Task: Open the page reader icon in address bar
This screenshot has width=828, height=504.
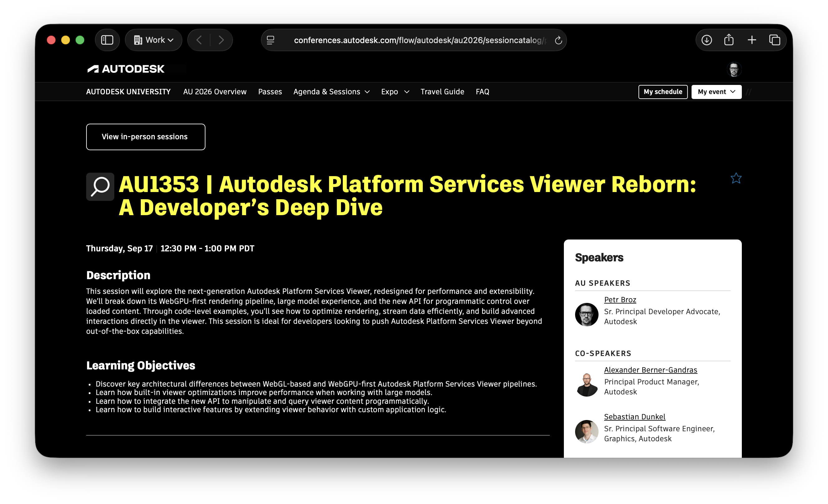Action: coord(270,40)
